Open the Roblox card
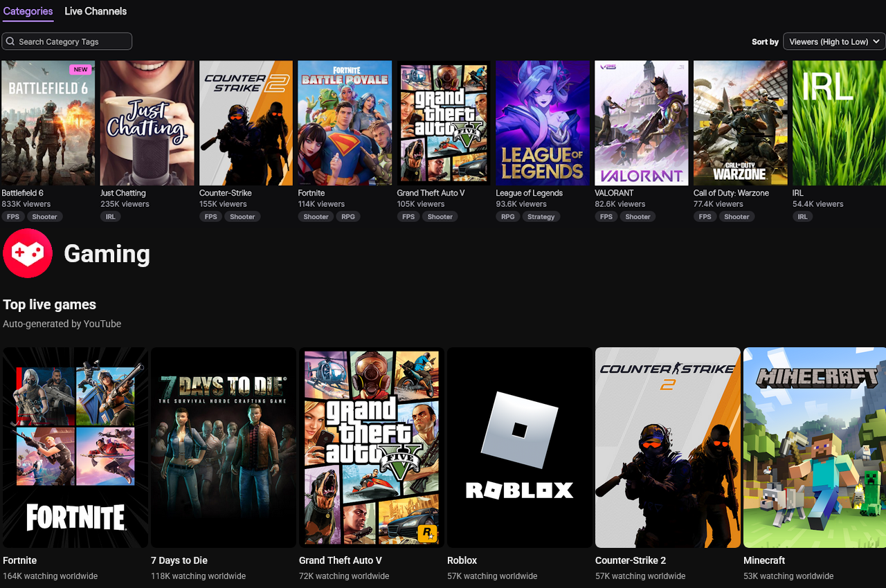The width and height of the screenshot is (886, 588). tap(520, 448)
